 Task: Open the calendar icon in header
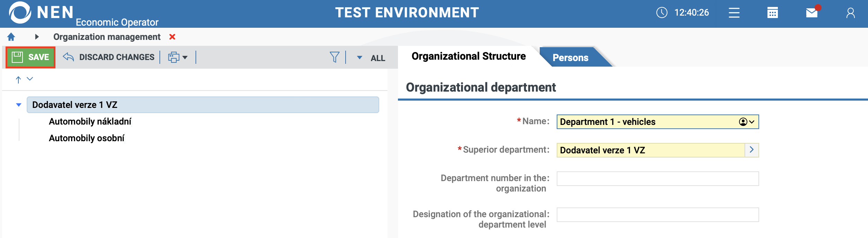point(772,13)
